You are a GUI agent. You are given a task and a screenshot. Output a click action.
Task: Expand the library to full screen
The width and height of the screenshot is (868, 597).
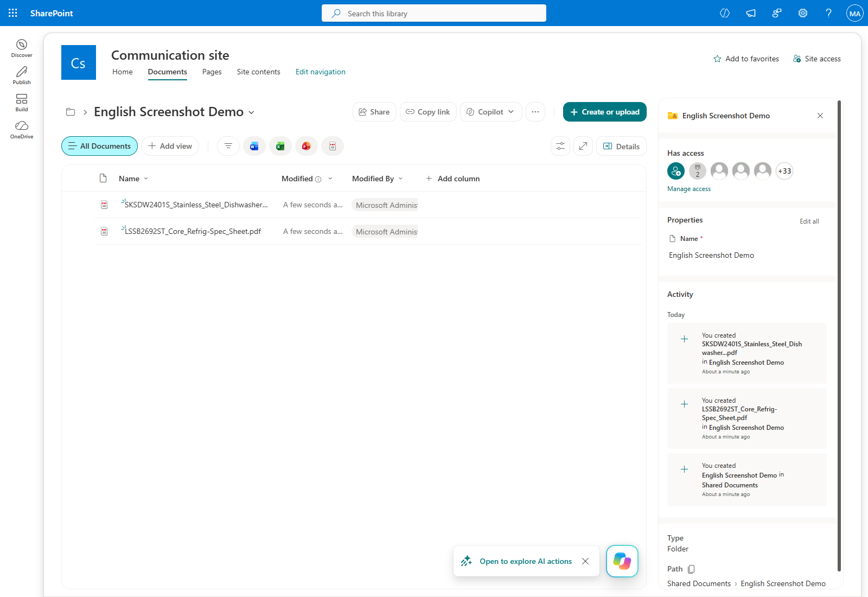point(583,146)
